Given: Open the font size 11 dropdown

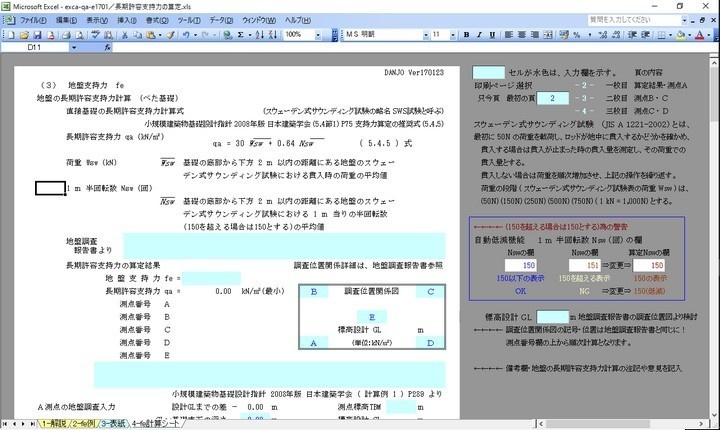Looking at the screenshot, I should (453, 35).
